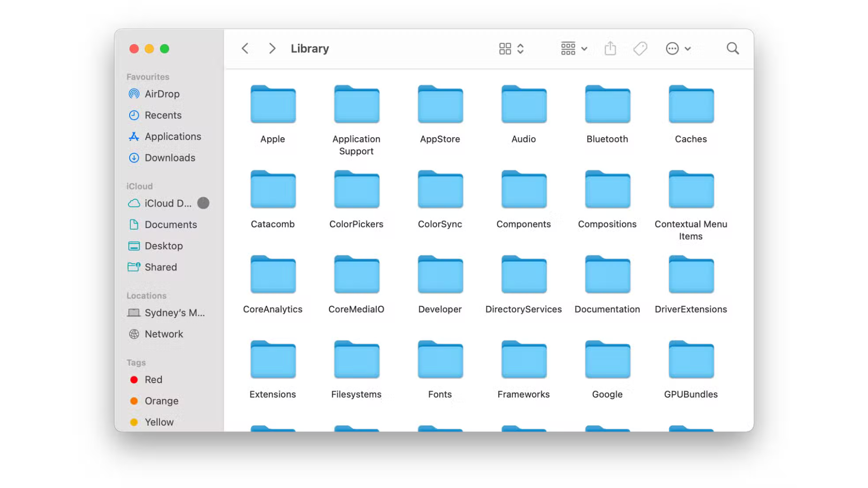Click the Edit Tags toolbar icon

(640, 48)
